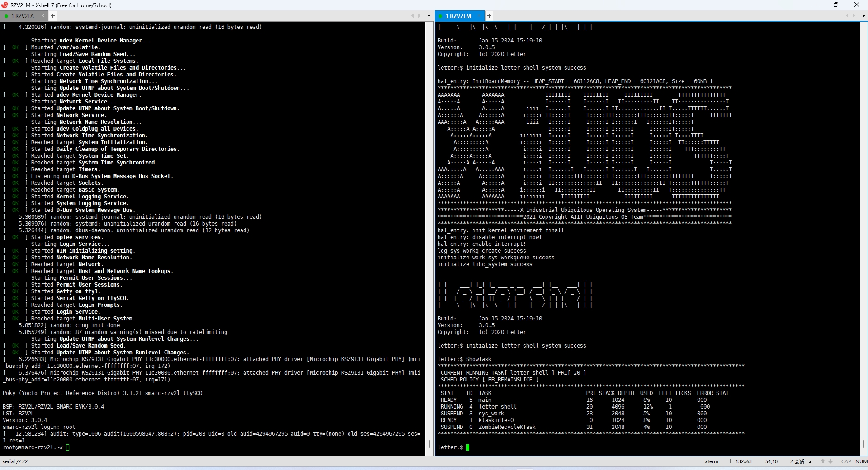
Task: Click 'Started Serial Getty on ttySC0.' line
Action: click(x=66, y=298)
